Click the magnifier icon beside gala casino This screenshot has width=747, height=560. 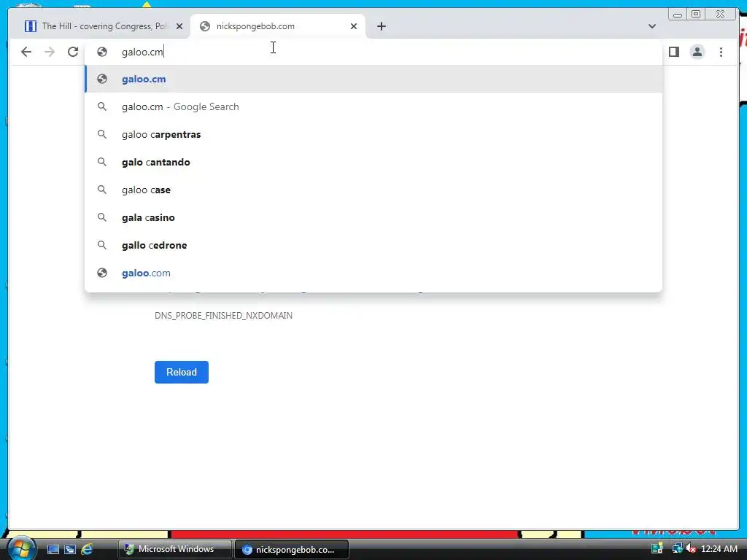click(102, 217)
